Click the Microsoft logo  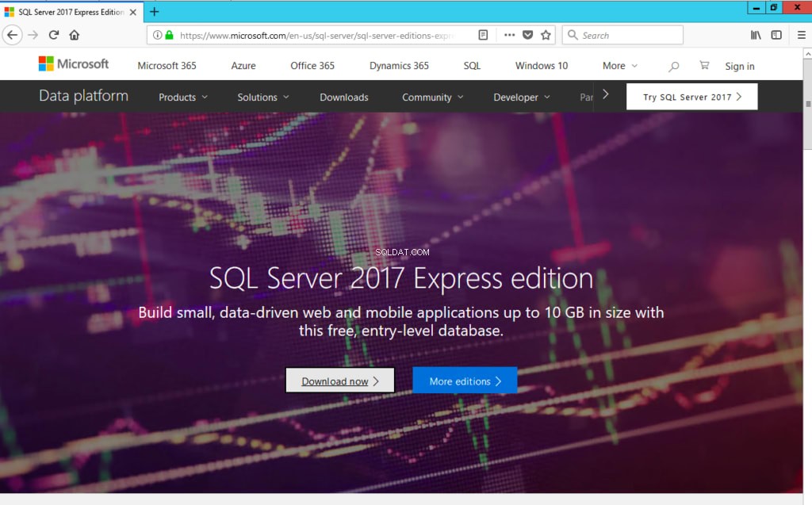[74, 63]
